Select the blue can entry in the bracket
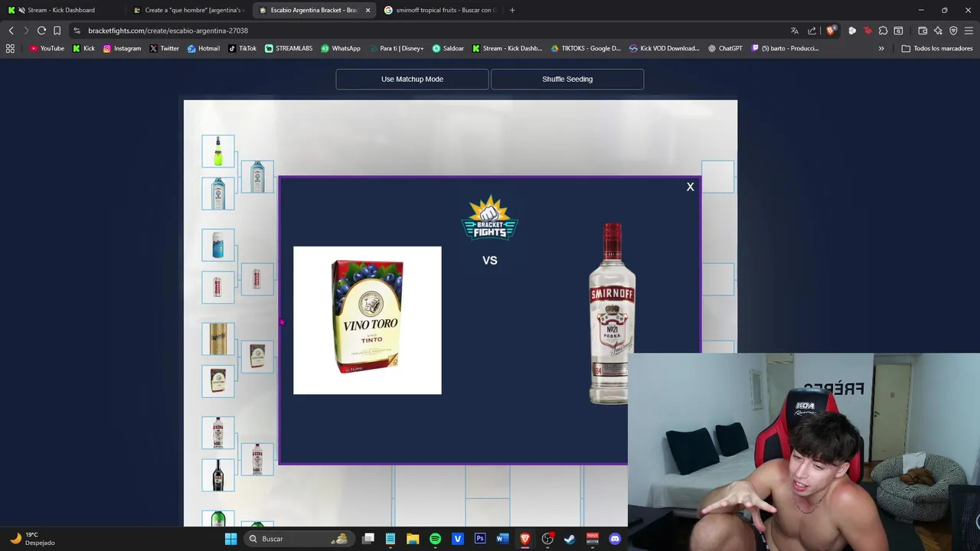 tap(218, 245)
